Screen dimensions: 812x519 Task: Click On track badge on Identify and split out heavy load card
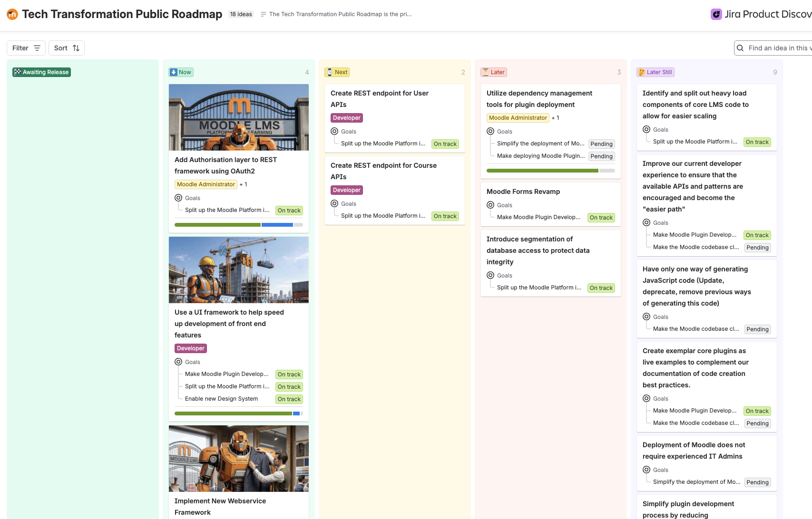(x=757, y=142)
